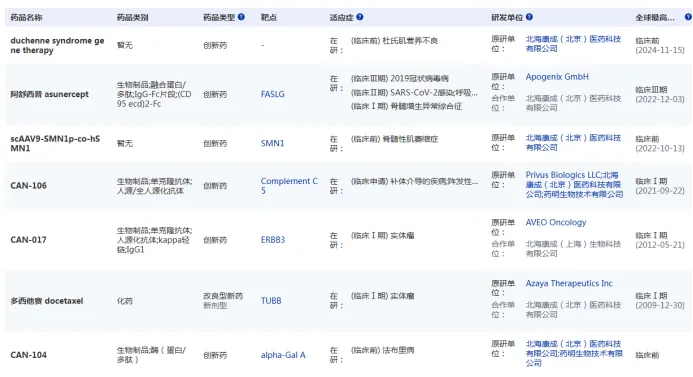Image resolution: width=693 pixels, height=377 pixels.
Task: Open the Privus Biologics LLC originator link
Action: coord(564,175)
